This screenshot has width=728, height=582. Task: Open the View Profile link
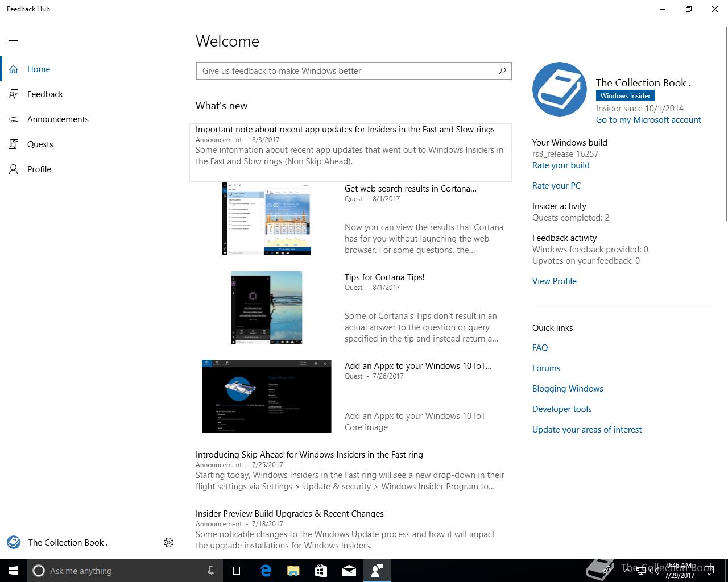(555, 281)
